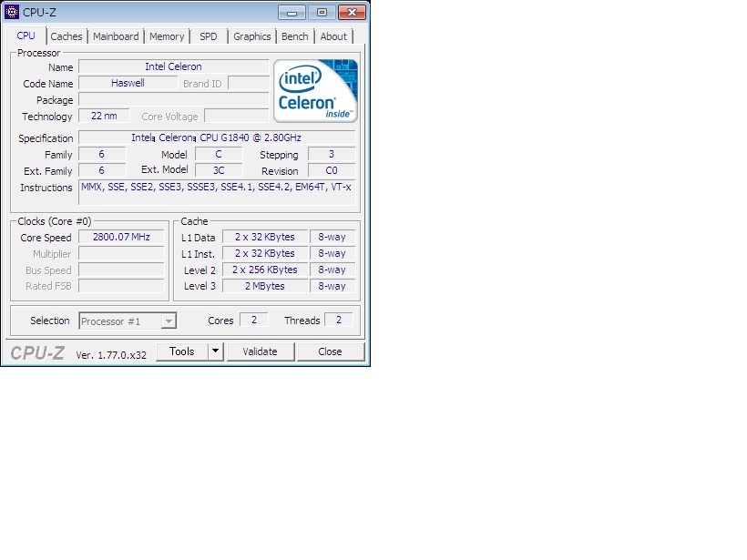Click the Close button at bottom
The image size is (747, 560).
(330, 351)
